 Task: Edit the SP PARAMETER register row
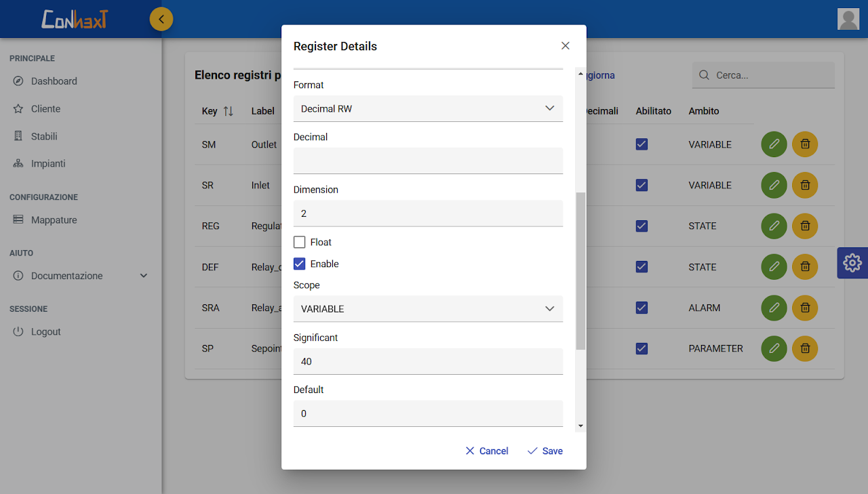[774, 348]
